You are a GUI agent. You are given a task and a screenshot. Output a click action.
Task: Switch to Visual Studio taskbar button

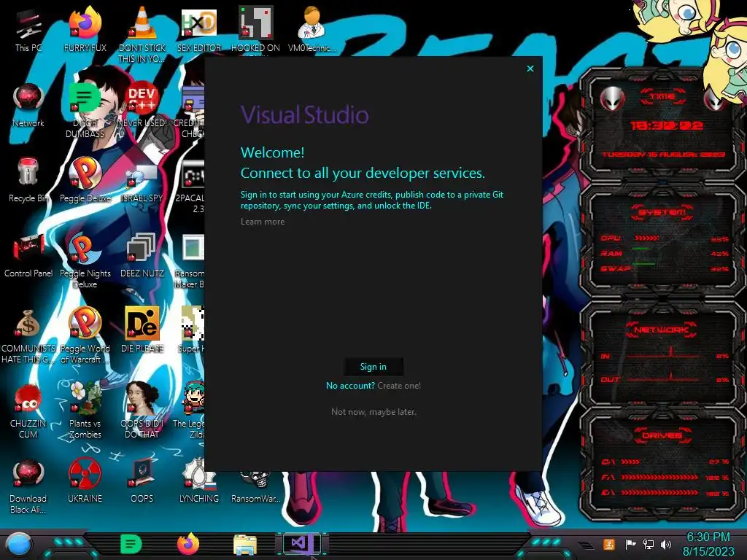pyautogui.click(x=301, y=544)
